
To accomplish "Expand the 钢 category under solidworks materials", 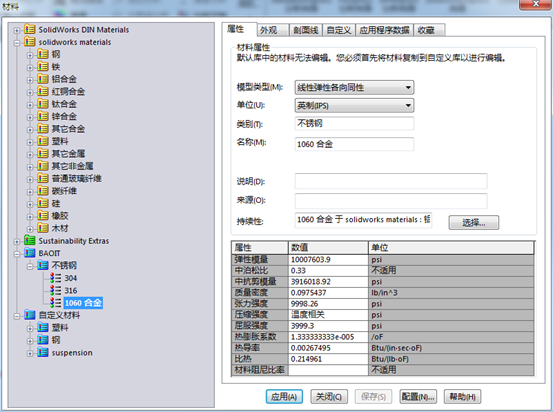I will [30, 55].
